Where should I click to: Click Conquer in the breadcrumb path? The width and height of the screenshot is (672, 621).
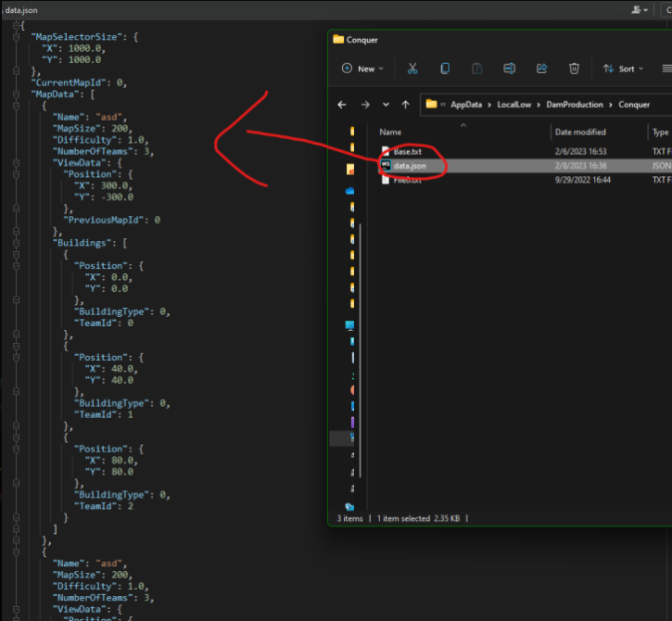tap(634, 105)
